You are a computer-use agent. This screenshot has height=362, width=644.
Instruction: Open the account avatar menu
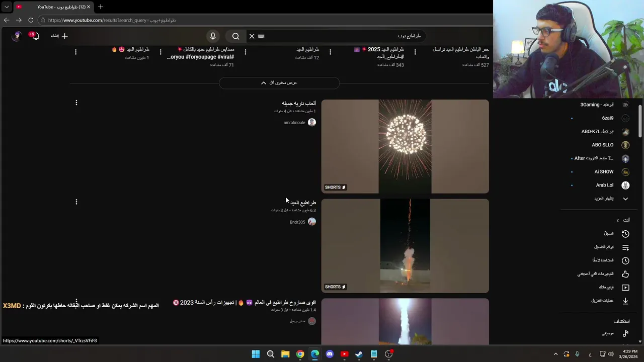17,36
